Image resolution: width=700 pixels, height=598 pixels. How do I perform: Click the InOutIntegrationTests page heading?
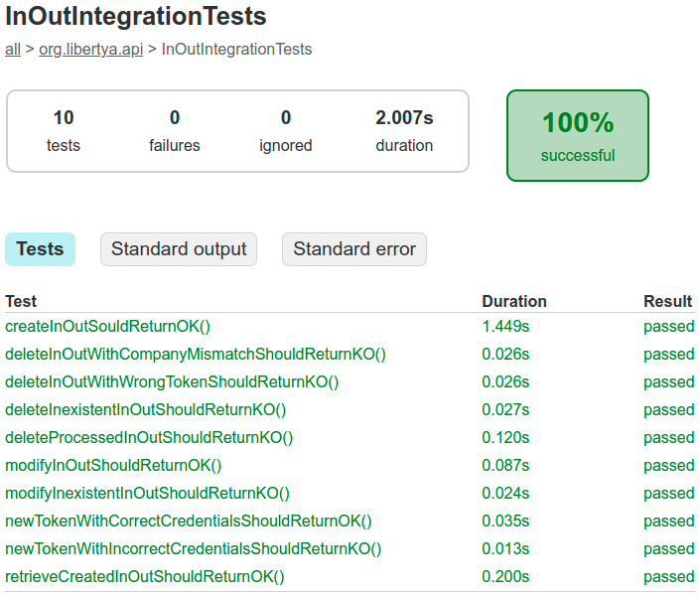pyautogui.click(x=136, y=16)
